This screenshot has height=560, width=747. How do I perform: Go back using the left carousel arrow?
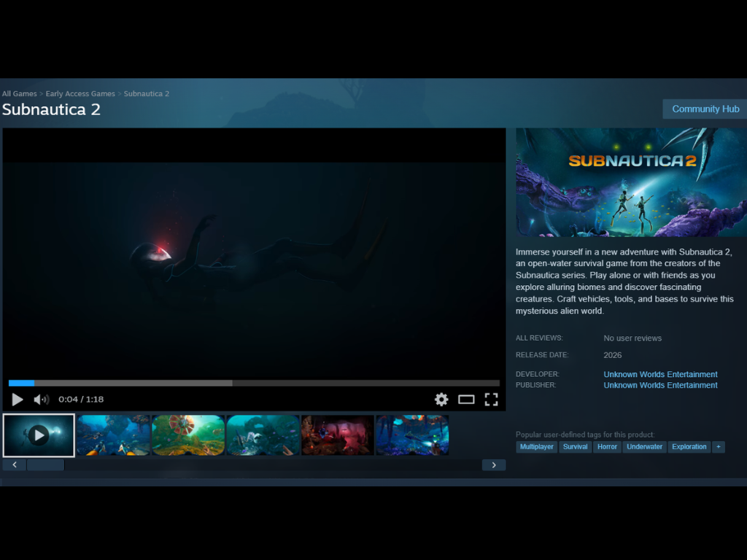[14, 464]
